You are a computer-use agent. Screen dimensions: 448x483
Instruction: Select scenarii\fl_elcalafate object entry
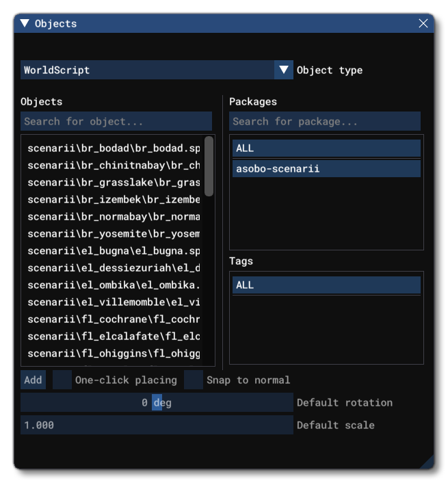[114, 337]
